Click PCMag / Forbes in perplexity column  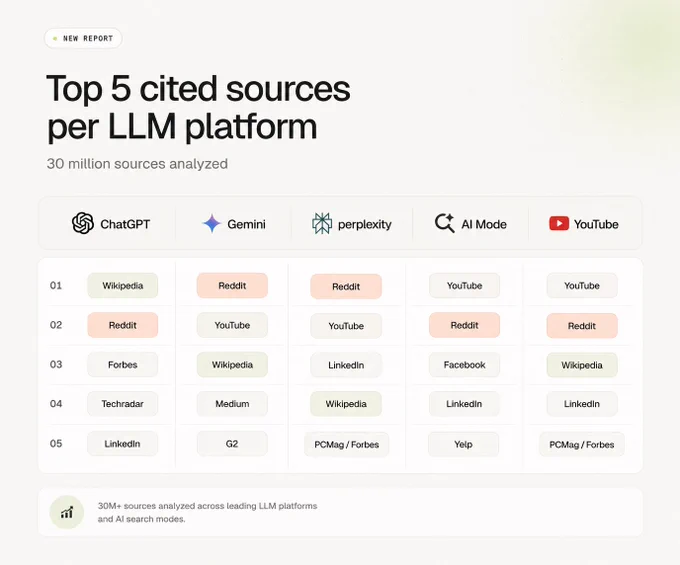click(x=347, y=444)
